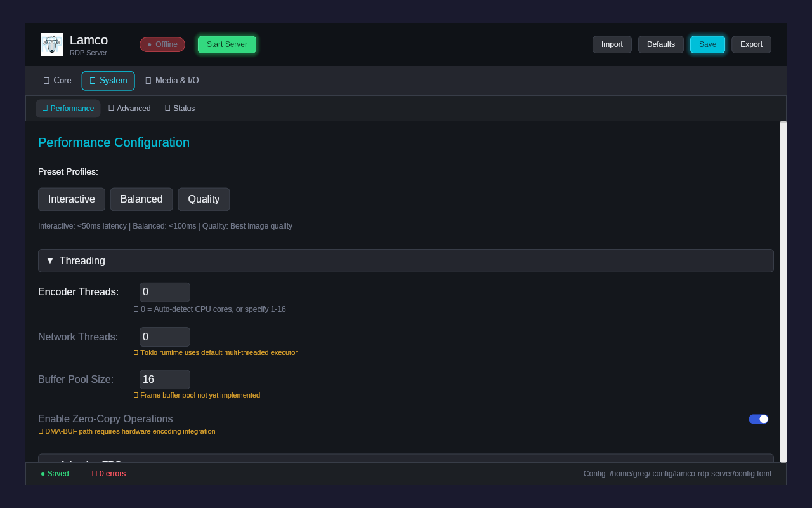812x508 pixels.
Task: Click the Buffer Pool Size field
Action: 164,380
